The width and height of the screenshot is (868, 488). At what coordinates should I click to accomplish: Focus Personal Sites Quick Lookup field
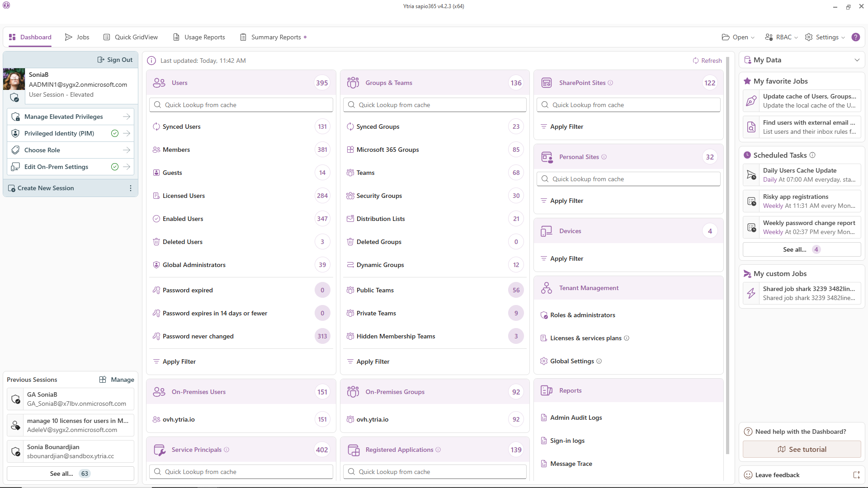coord(628,179)
